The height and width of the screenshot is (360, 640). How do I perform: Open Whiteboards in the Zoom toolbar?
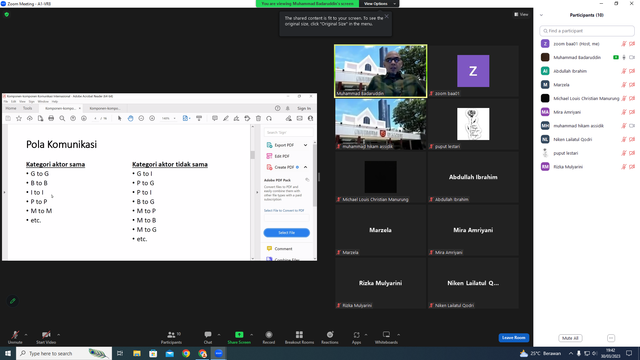[386, 337]
